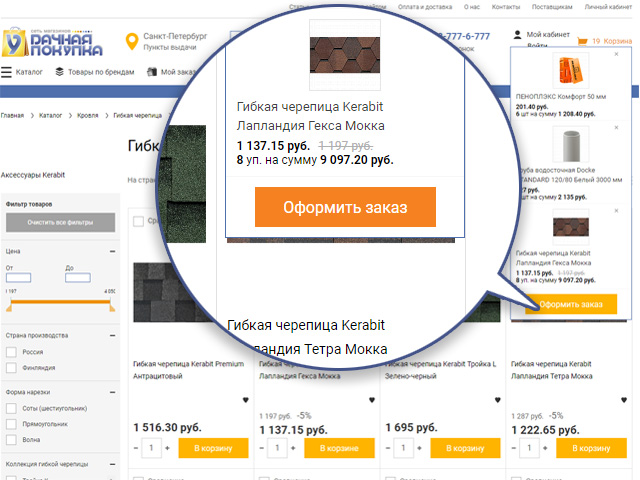Collapse the Форма нарезки filter section
The image size is (640, 480).
(111, 391)
